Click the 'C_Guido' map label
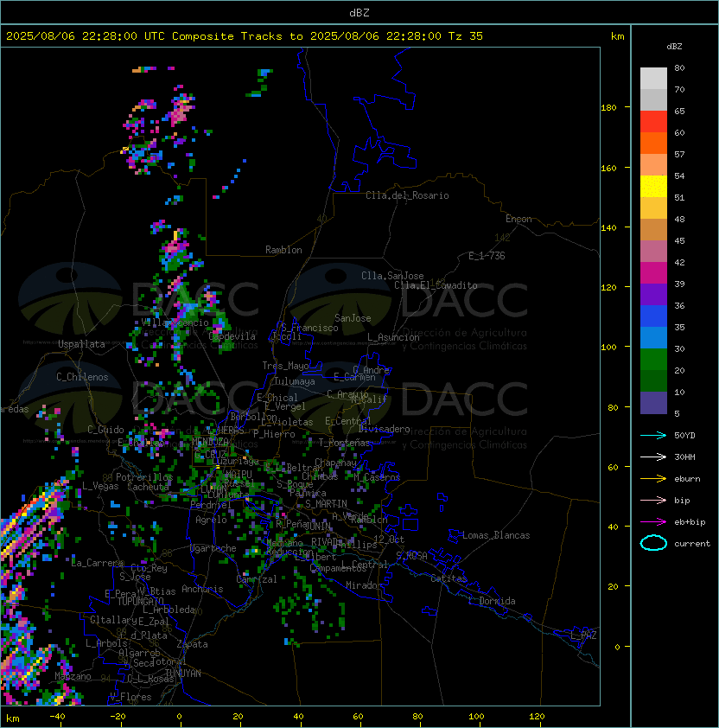 105,430
